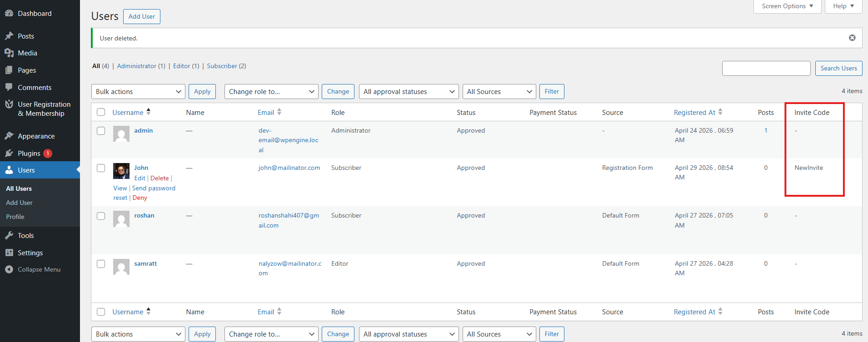Click the bottom Filter button
This screenshot has height=342, width=868.
pos(552,334)
